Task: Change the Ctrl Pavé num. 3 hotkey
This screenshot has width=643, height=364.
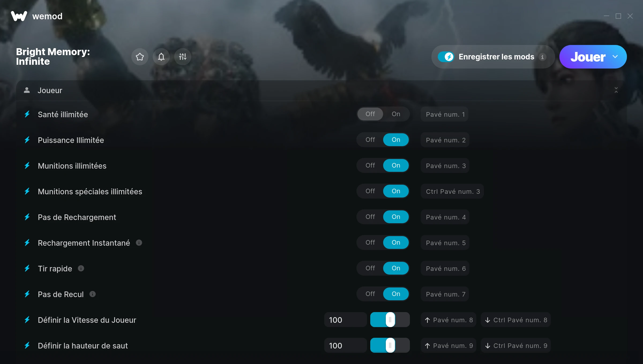Action: (x=452, y=191)
